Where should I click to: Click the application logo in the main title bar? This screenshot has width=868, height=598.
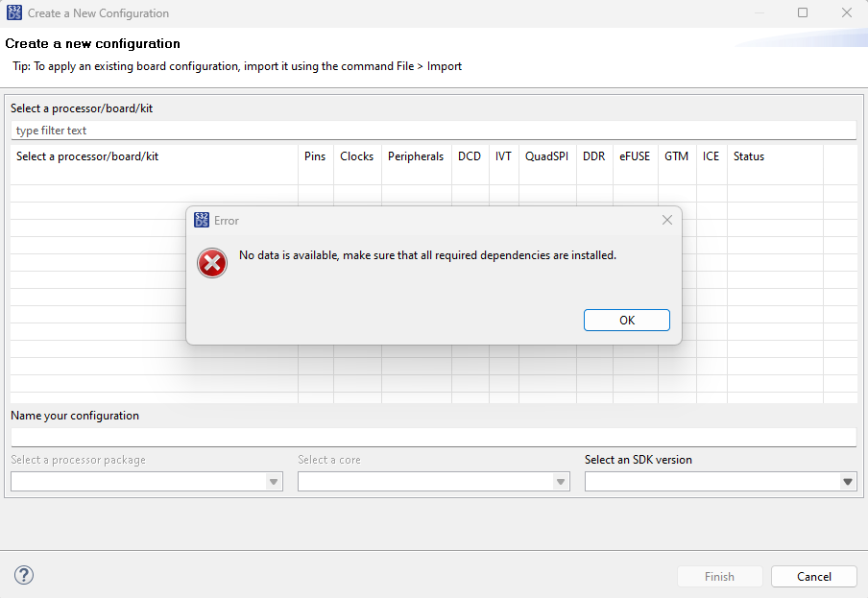[13, 12]
